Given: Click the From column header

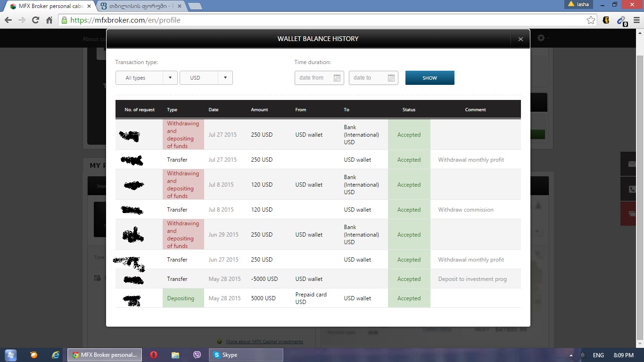Looking at the screenshot, I should point(301,110).
